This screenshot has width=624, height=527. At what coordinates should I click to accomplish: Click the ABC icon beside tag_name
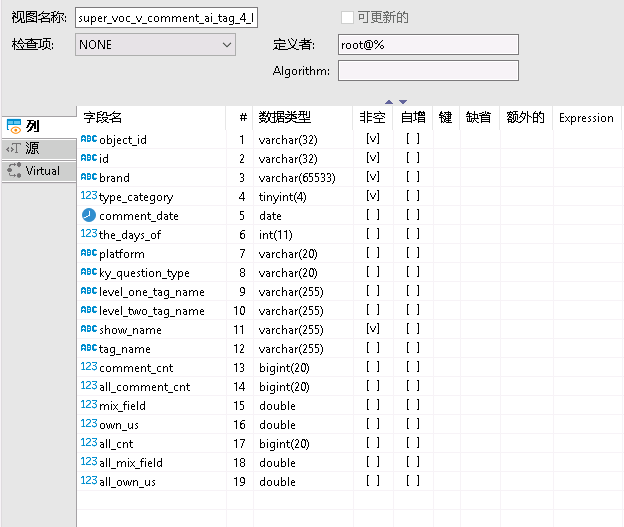point(88,348)
